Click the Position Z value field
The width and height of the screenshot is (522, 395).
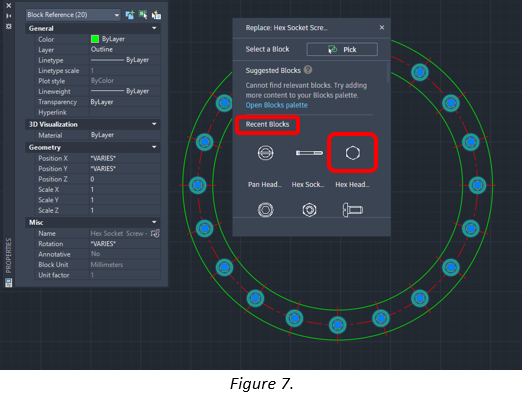(125, 179)
